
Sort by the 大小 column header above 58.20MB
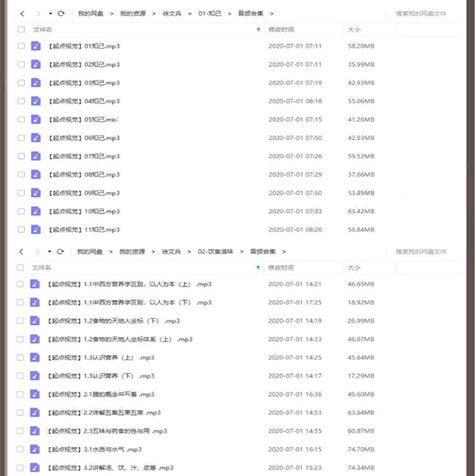point(354,29)
